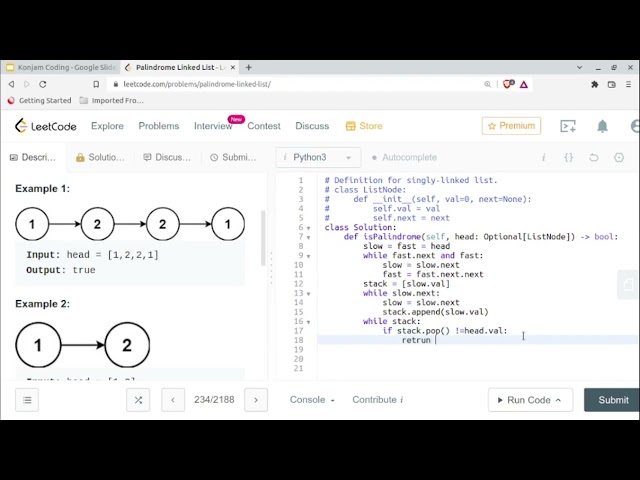640x480 pixels.
Task: Go to previous problem
Action: tap(173, 400)
